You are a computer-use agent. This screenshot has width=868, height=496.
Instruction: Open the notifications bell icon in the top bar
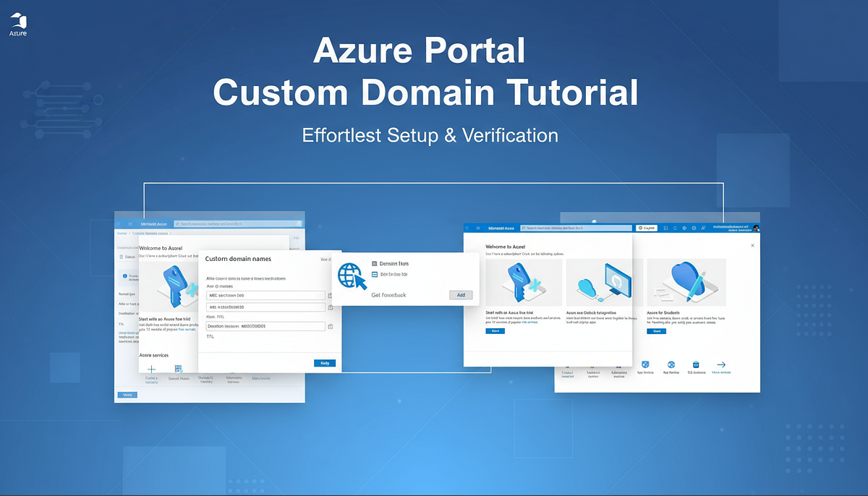[x=675, y=227]
